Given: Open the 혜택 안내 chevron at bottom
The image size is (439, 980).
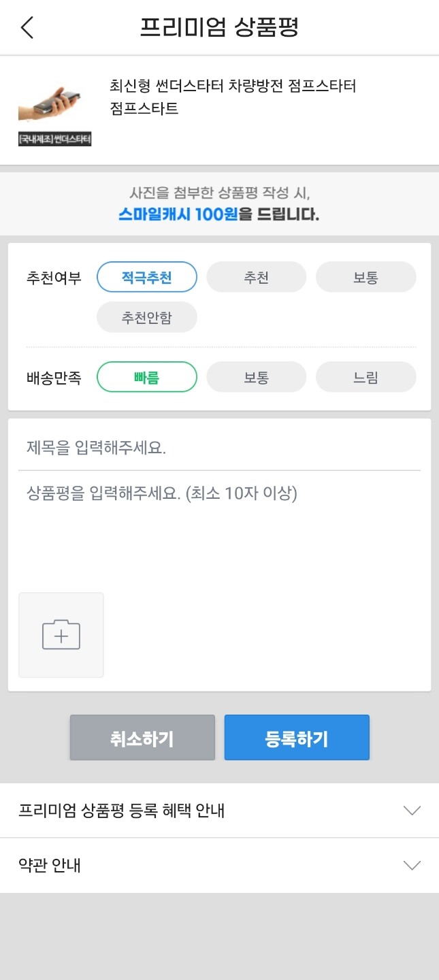Looking at the screenshot, I should point(412,811).
